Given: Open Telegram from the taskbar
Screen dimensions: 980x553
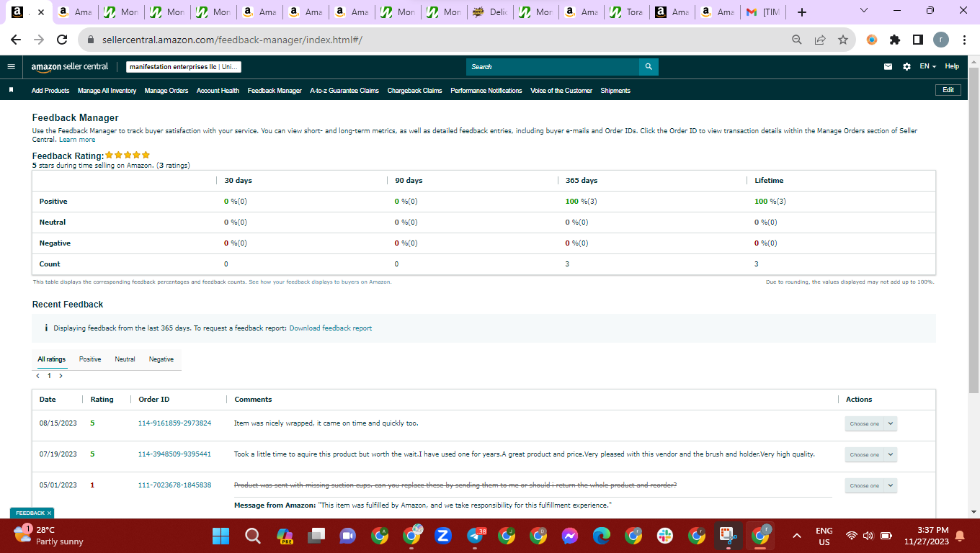Looking at the screenshot, I should point(476,536).
